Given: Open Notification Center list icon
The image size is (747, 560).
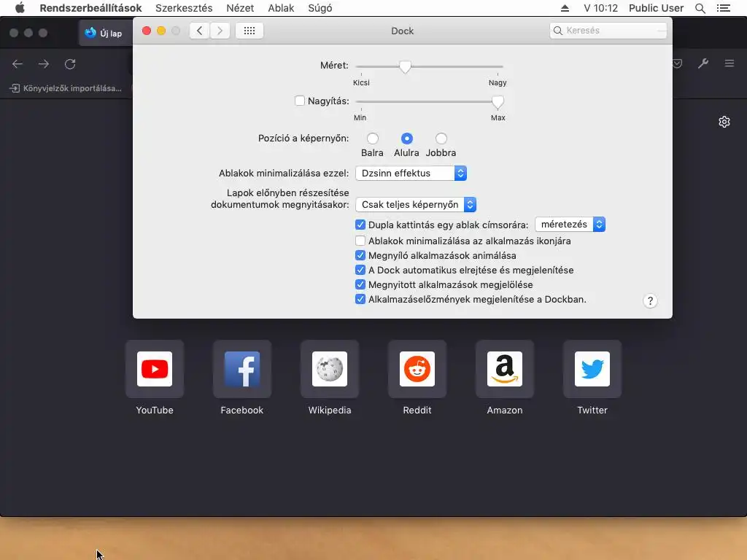Looking at the screenshot, I should pos(723,8).
